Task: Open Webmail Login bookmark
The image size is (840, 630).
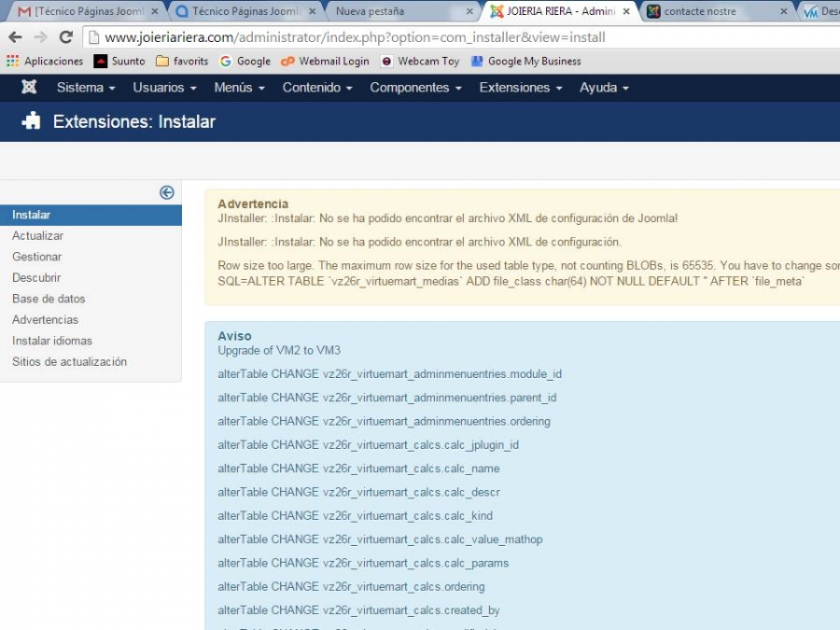Action: point(325,61)
